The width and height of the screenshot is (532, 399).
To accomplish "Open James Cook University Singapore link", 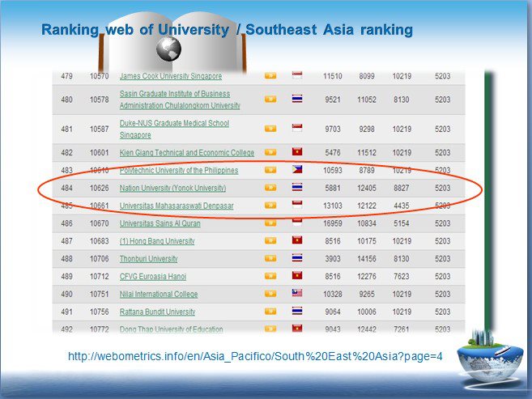I will click(x=171, y=76).
